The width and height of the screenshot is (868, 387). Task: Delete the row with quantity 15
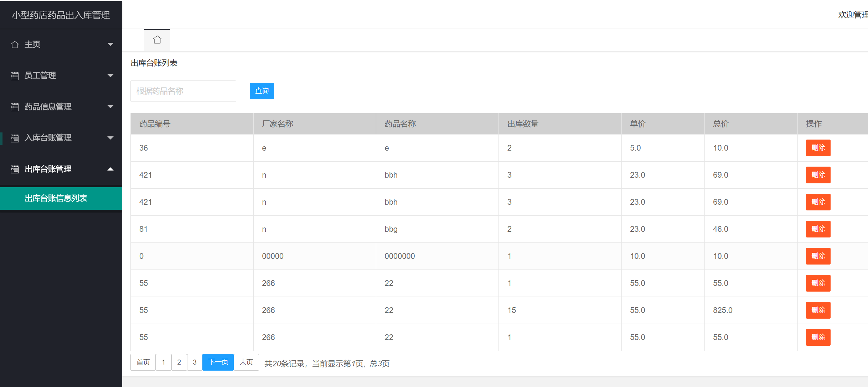tap(818, 310)
